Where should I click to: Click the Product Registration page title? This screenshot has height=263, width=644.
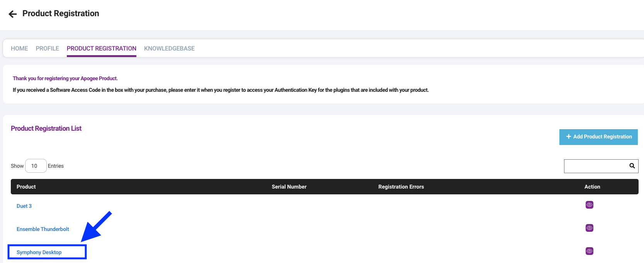61,13
